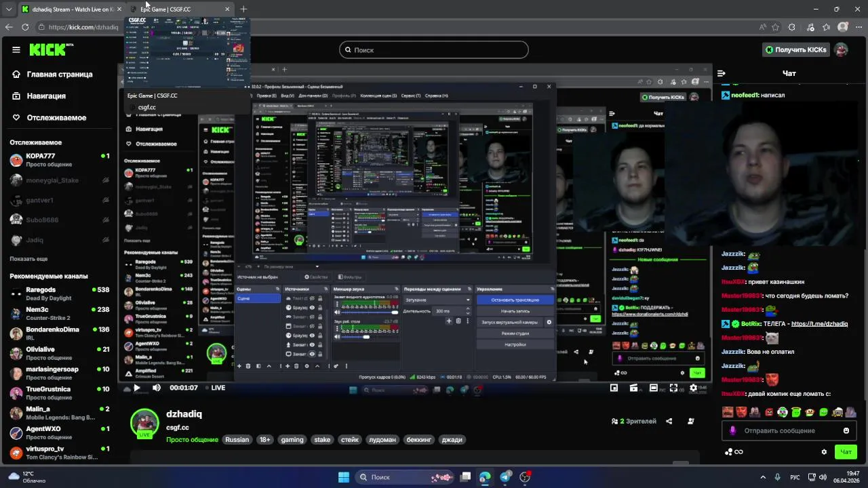Show hidden system tray icons chevron
This screenshot has height=488, width=868.
pos(763,477)
